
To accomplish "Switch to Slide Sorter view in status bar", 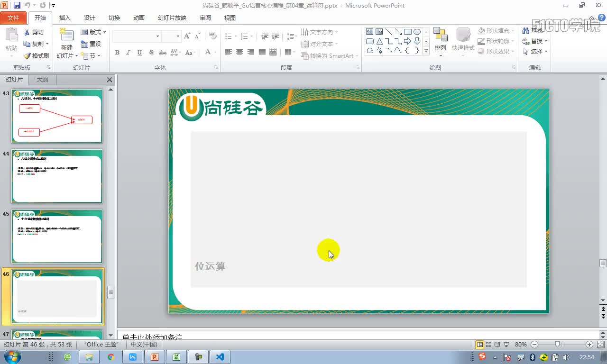I will click(488, 345).
